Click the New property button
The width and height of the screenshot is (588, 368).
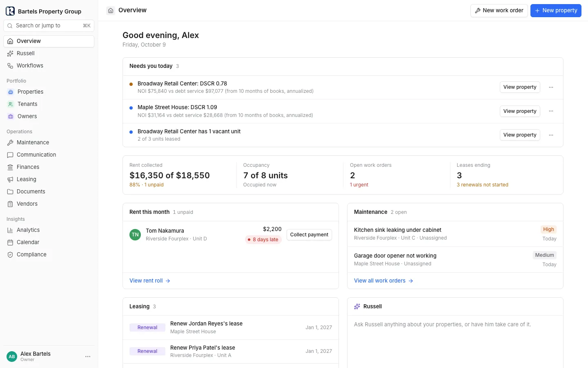tap(556, 11)
